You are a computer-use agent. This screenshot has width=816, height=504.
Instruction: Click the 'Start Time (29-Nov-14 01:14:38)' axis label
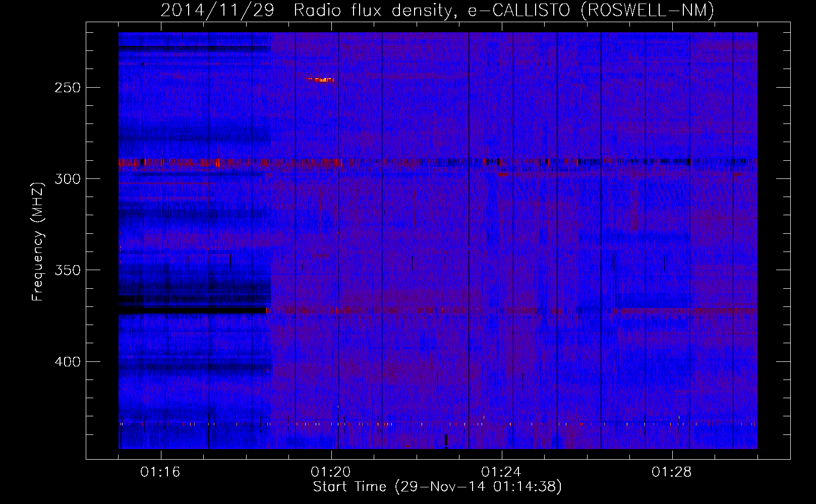(x=437, y=487)
